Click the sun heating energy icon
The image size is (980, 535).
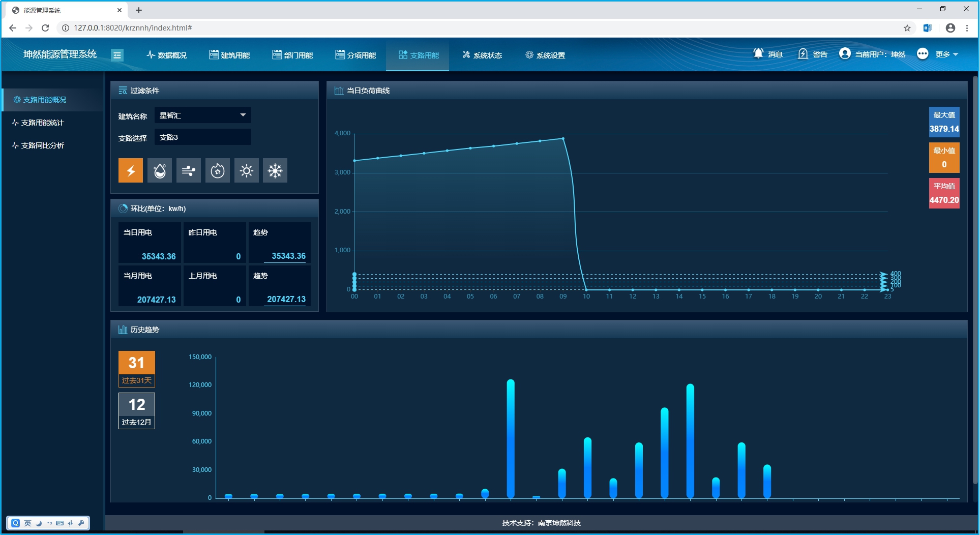[x=247, y=170]
